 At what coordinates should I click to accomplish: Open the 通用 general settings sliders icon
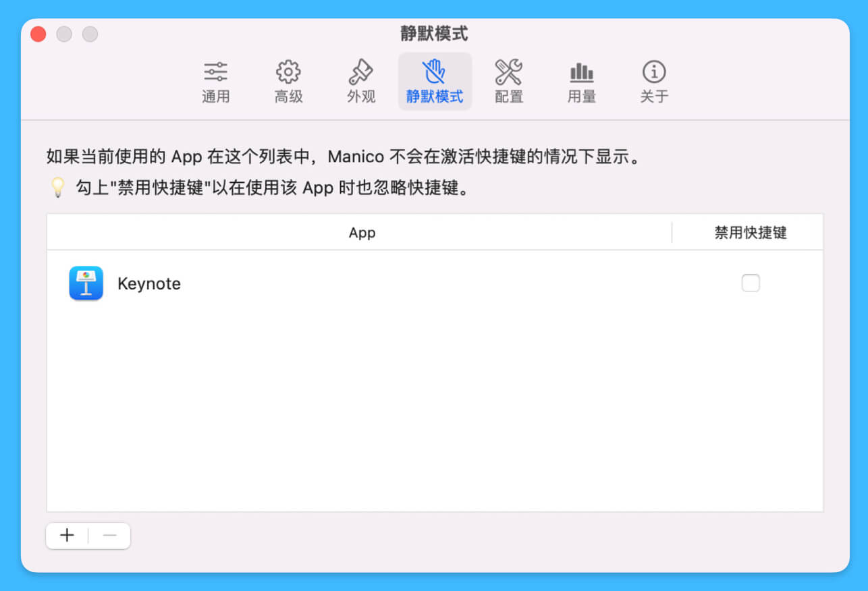pyautogui.click(x=215, y=72)
